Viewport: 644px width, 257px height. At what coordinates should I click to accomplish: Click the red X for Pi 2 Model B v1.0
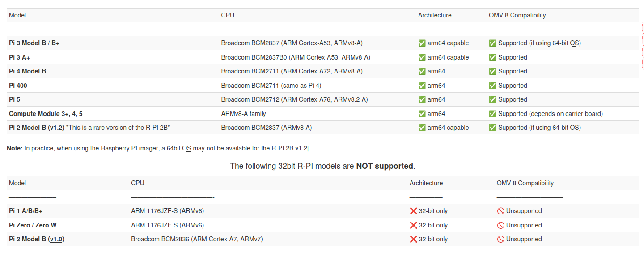click(x=413, y=239)
